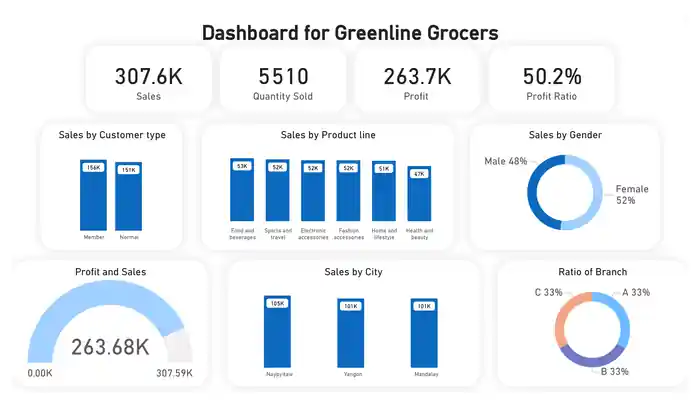The height and width of the screenshot is (405, 700).
Task: Select the Normal customer type bar
Action: click(x=129, y=196)
